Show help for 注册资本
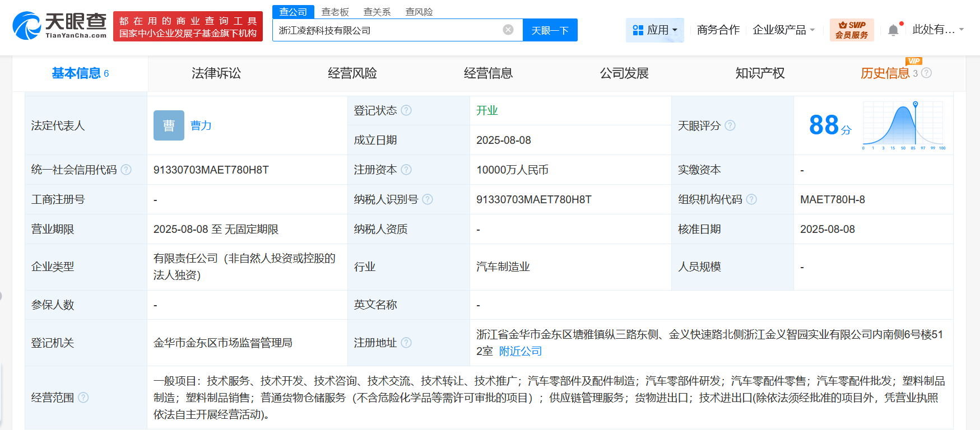Viewport: 980px width, 430px height. [406, 170]
